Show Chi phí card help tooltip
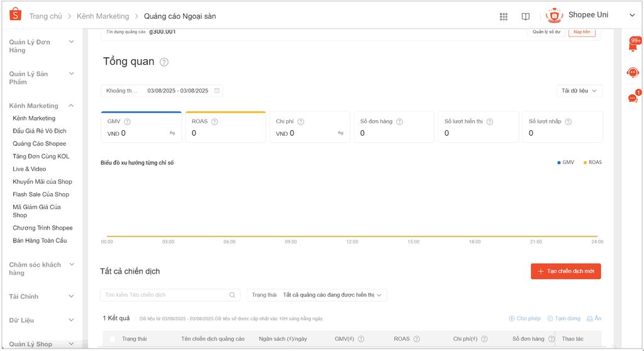 click(301, 121)
